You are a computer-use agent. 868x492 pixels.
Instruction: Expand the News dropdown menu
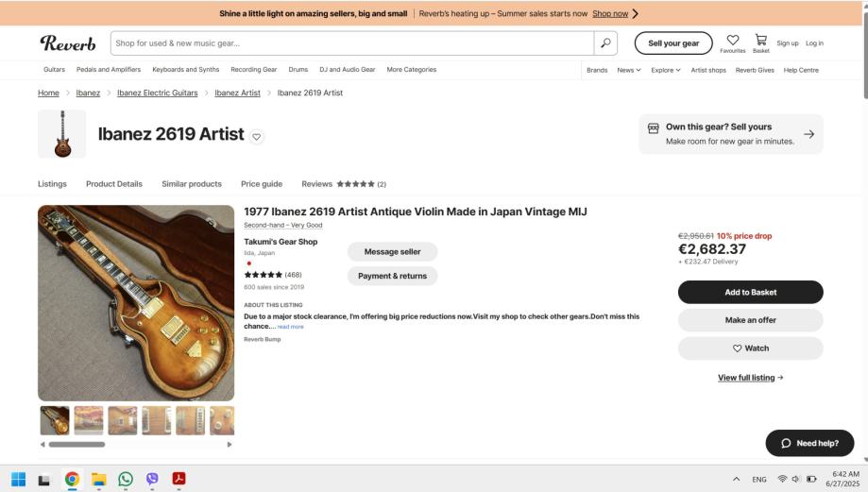click(629, 70)
